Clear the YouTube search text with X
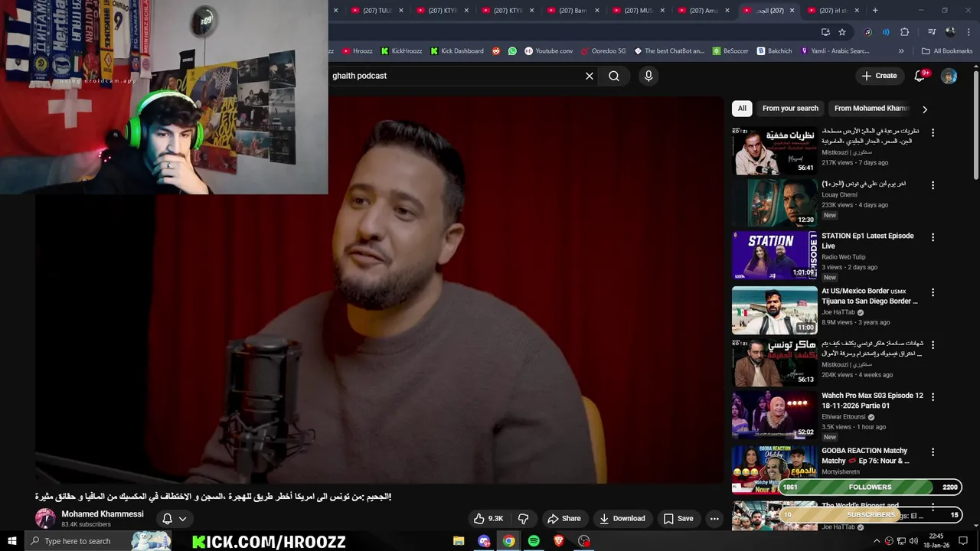 590,76
